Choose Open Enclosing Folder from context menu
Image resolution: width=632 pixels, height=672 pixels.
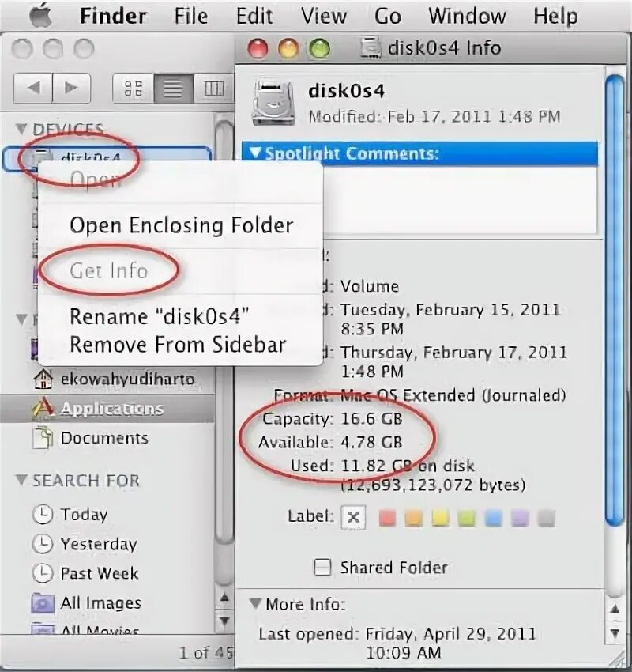(x=181, y=225)
